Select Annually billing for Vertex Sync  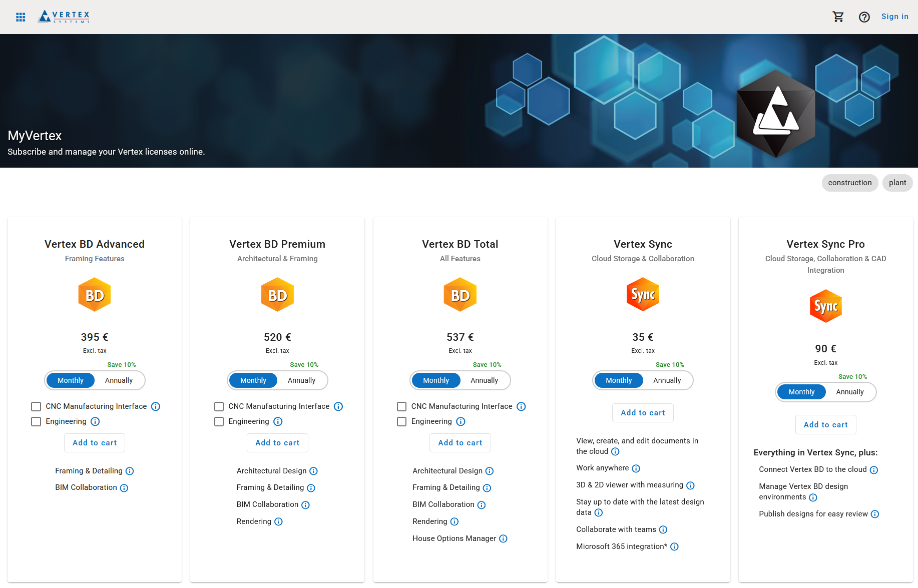(x=667, y=380)
